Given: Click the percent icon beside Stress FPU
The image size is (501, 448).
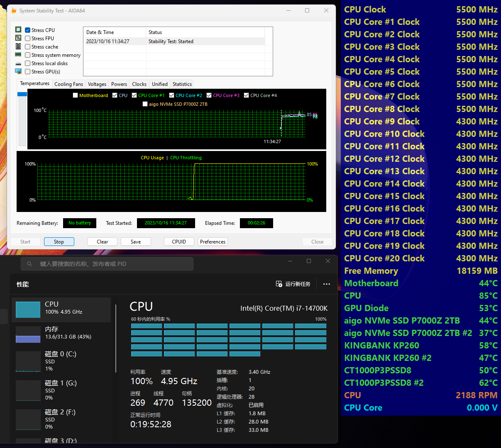Looking at the screenshot, I should click(18, 38).
